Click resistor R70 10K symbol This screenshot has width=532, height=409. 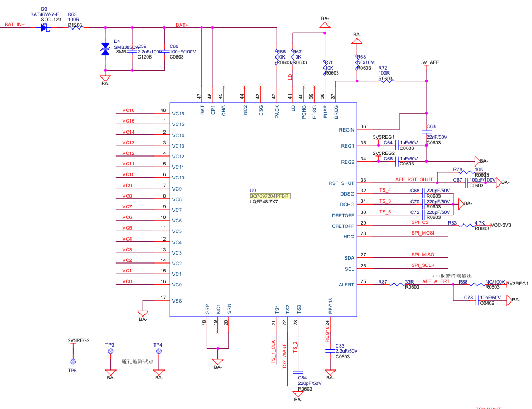pyautogui.click(x=325, y=68)
